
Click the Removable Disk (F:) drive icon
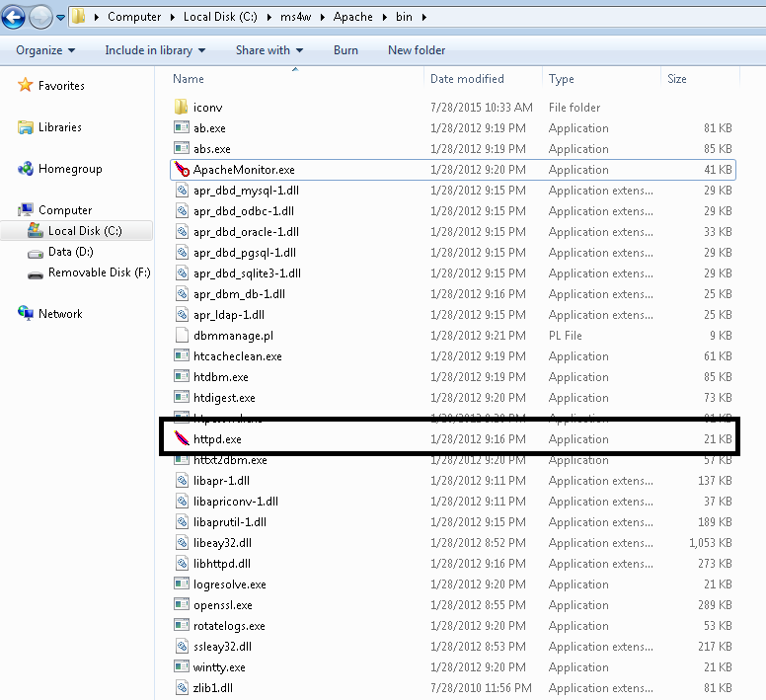click(36, 272)
